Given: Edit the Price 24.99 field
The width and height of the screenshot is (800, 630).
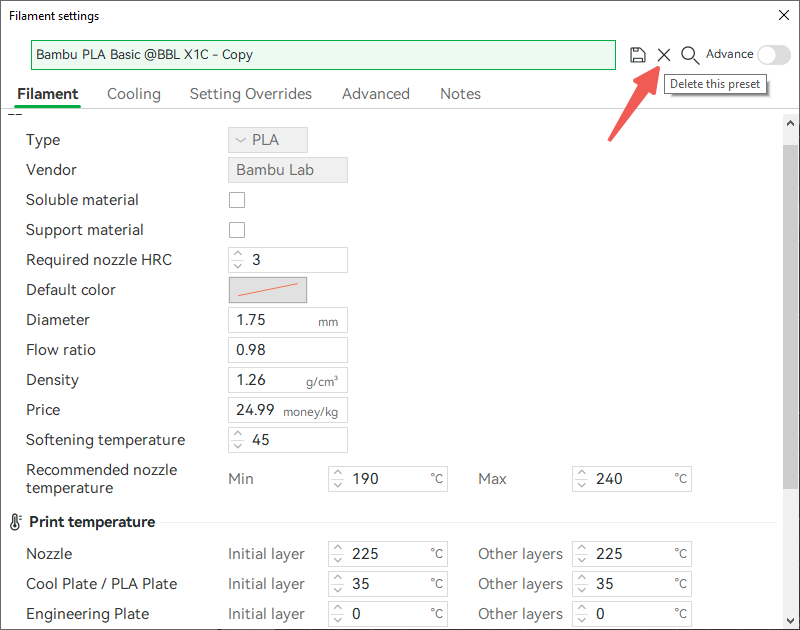Looking at the screenshot, I should tap(288, 410).
